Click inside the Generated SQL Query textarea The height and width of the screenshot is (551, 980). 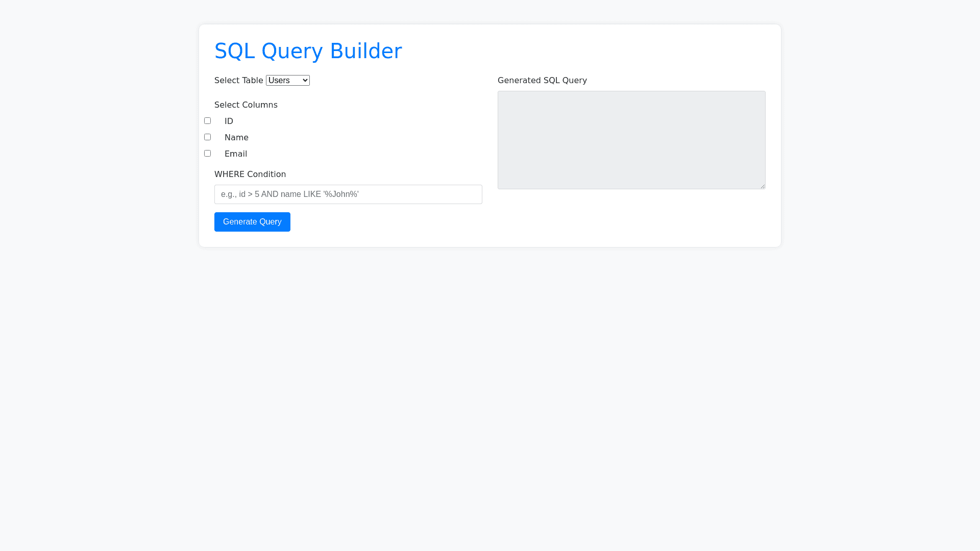point(631,140)
